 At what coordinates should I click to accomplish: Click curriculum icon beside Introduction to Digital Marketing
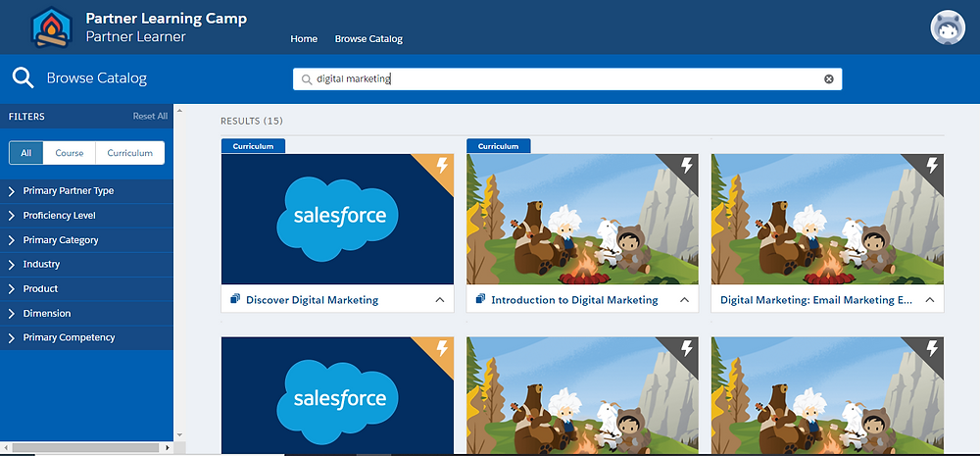[x=480, y=298]
